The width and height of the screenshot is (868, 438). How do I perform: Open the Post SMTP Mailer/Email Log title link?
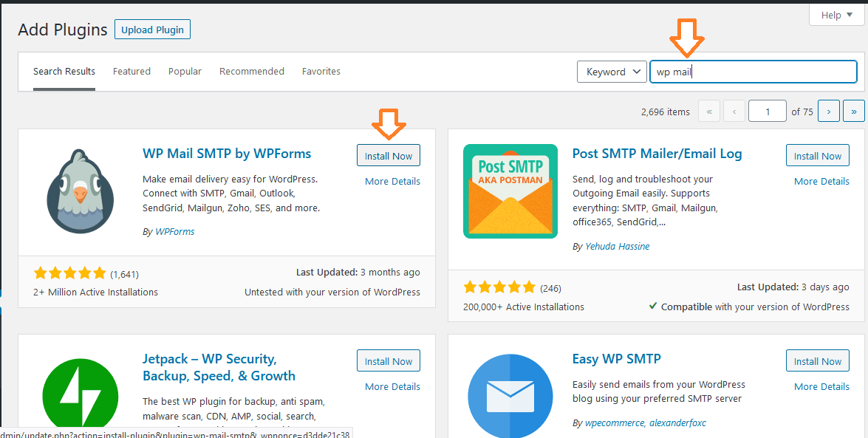pos(657,154)
